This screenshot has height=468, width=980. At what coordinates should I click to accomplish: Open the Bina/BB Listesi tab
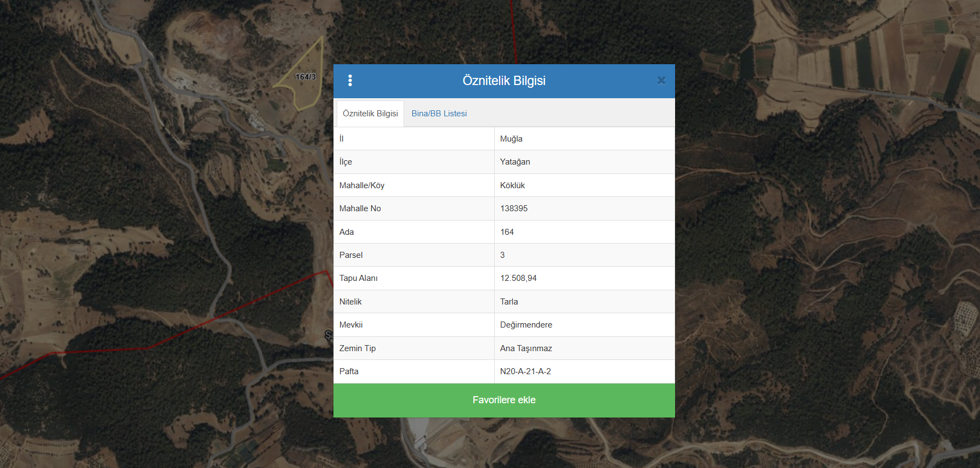click(439, 114)
